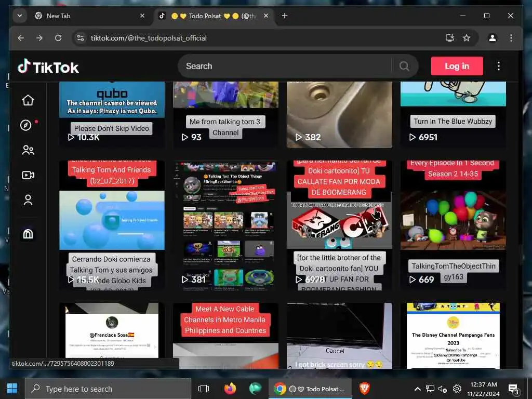Click the install app icon in address bar
The image size is (532, 399).
point(450,38)
